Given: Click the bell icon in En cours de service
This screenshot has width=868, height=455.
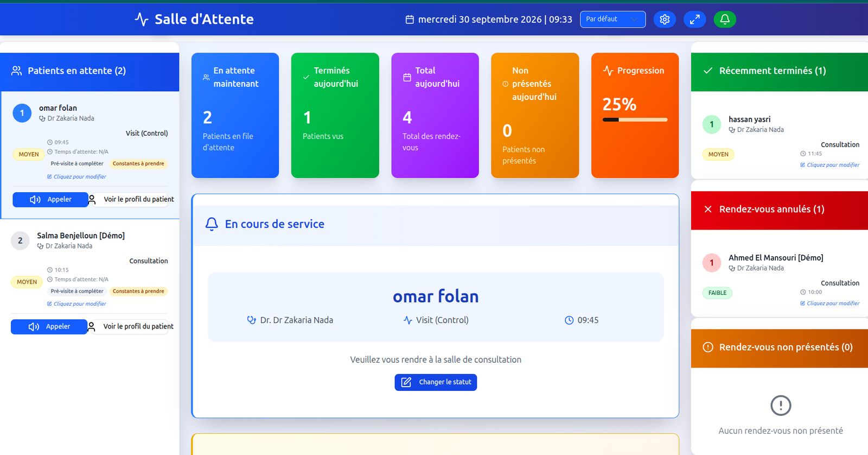Looking at the screenshot, I should point(212,224).
